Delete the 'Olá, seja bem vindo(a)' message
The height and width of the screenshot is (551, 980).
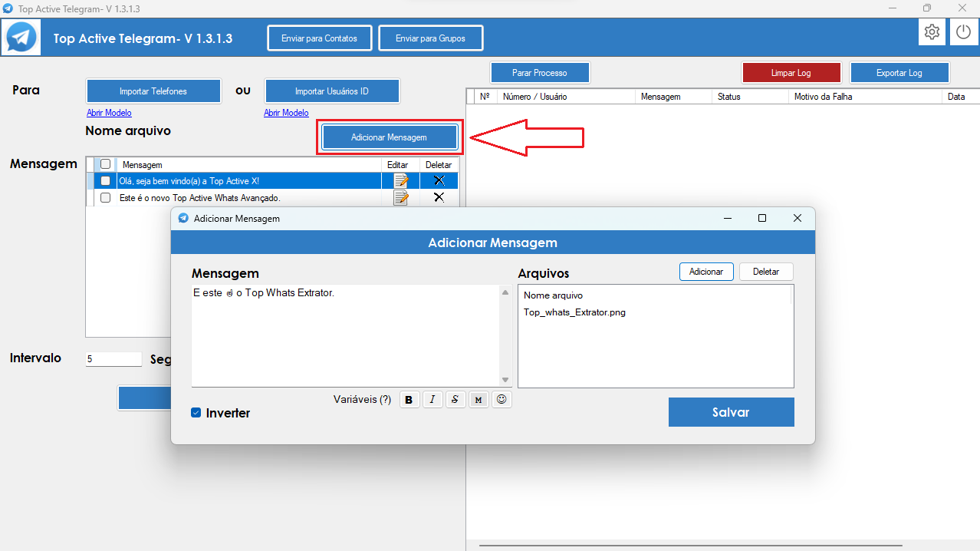pos(439,180)
